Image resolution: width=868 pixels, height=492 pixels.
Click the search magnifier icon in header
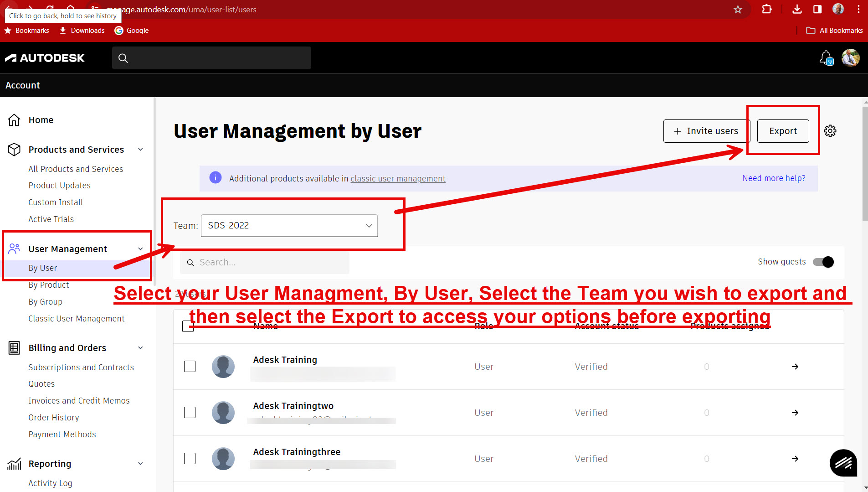[123, 58]
